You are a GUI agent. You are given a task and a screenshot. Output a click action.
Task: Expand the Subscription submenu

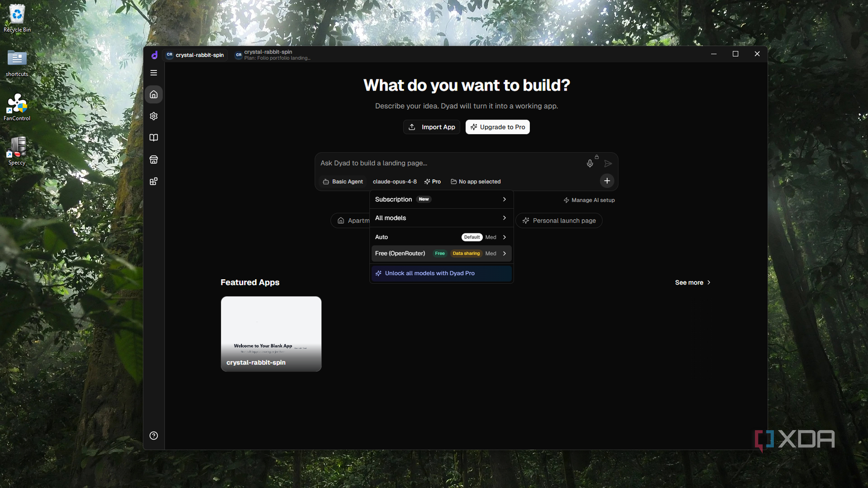tap(441, 199)
